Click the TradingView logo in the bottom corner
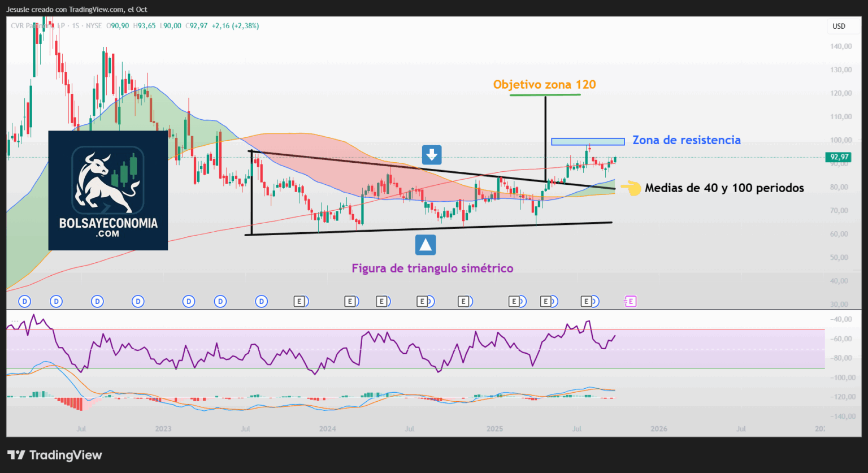868x473 pixels. (x=54, y=455)
